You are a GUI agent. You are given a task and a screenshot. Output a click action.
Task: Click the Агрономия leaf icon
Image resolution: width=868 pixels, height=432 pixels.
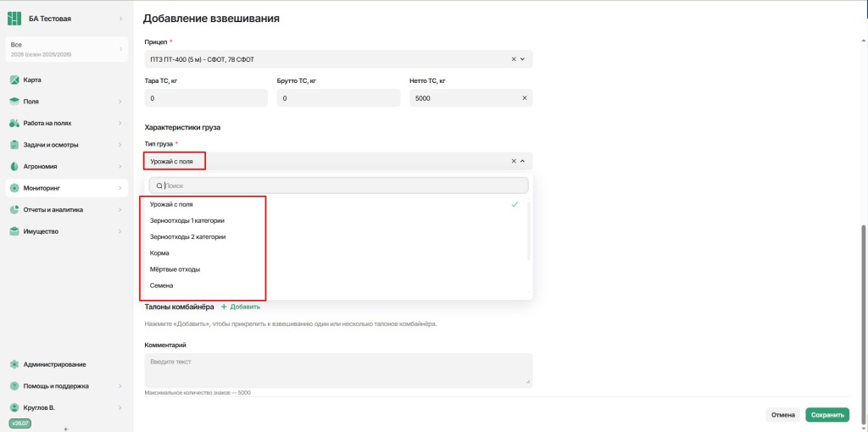14,167
